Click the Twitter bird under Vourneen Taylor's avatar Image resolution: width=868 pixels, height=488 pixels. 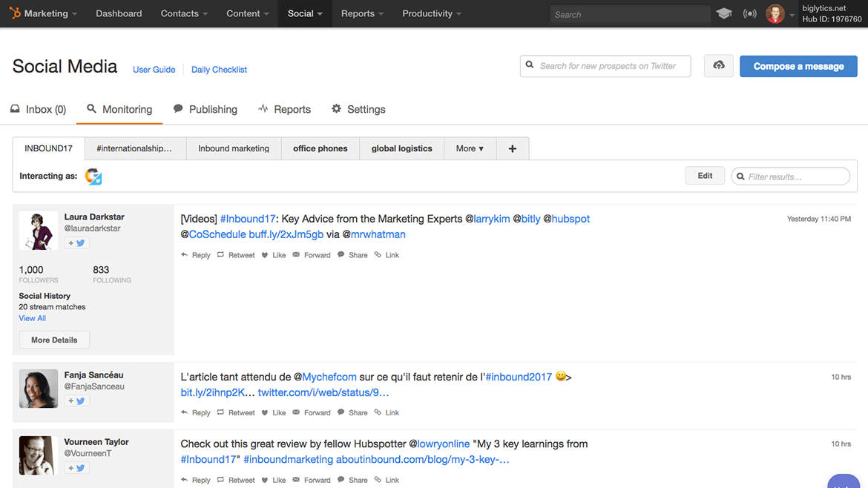(x=82, y=468)
